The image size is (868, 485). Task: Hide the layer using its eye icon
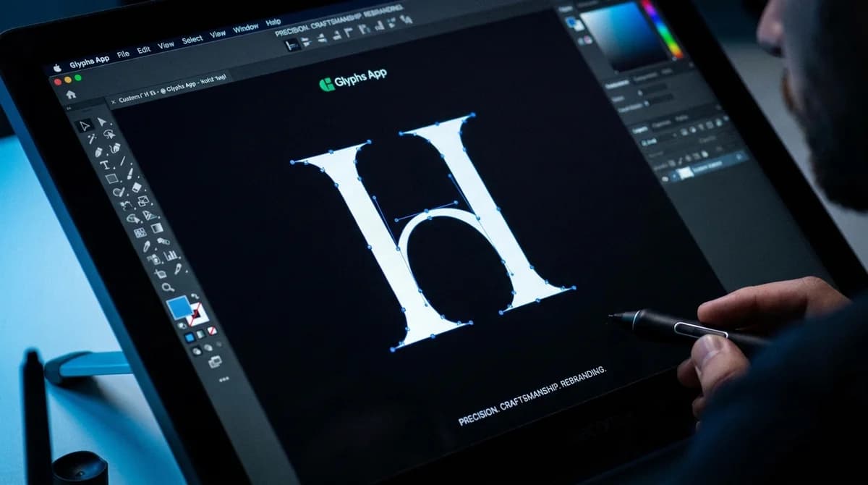point(665,178)
